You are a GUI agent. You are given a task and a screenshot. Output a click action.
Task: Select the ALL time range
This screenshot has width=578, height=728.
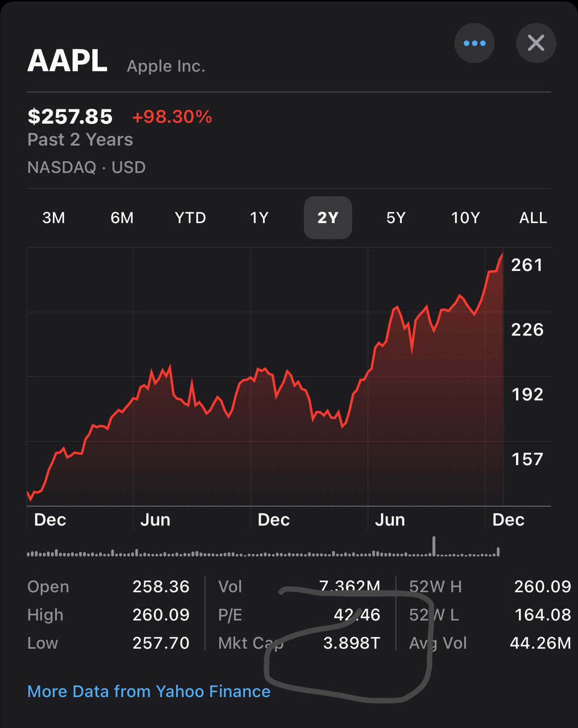click(x=533, y=218)
